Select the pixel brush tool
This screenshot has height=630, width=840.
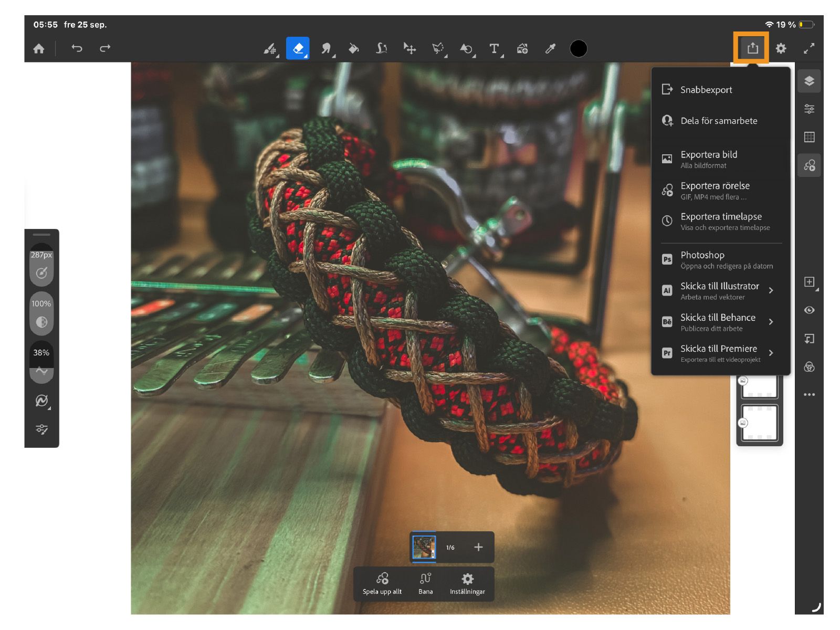tap(270, 49)
